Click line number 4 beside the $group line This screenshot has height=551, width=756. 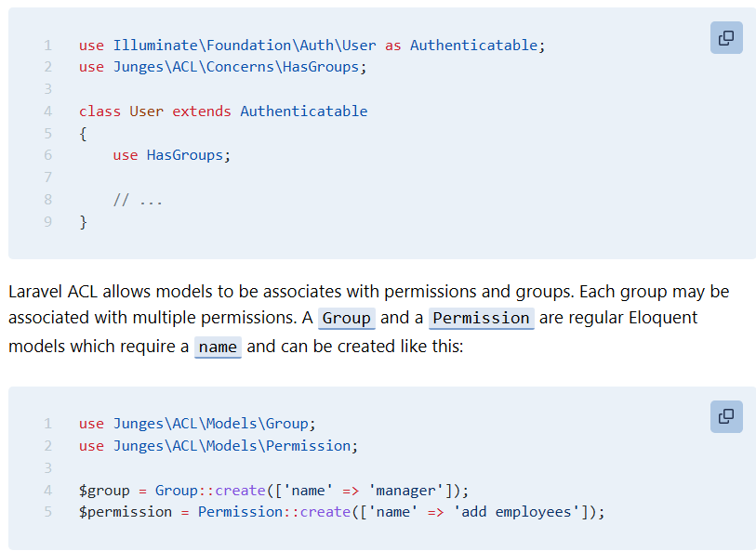tap(47, 490)
